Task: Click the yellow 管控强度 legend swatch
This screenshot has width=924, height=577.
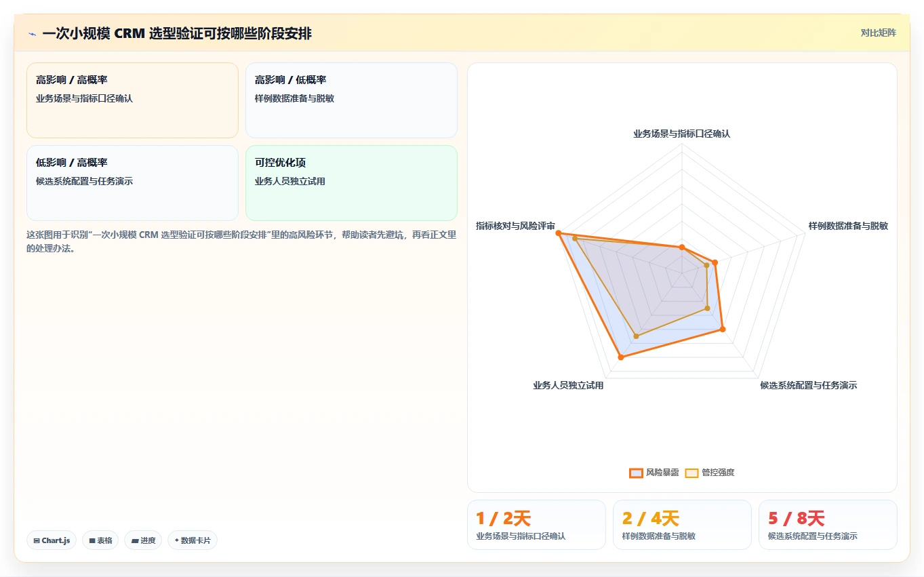Action: point(691,473)
